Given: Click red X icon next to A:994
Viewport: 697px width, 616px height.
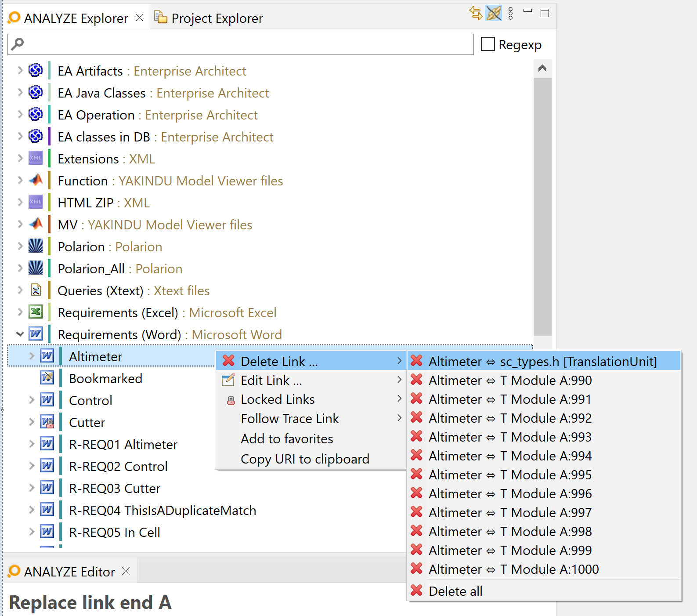Looking at the screenshot, I should coord(416,455).
